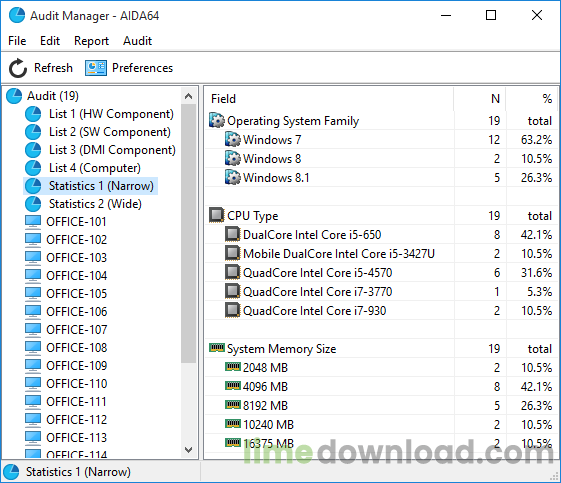Click the Windows 8.1 row icon

[233, 177]
